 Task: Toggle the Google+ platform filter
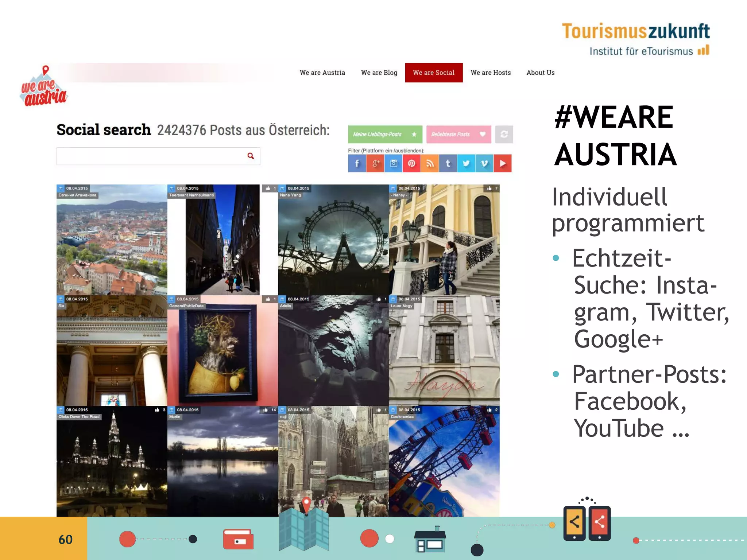pos(375,163)
